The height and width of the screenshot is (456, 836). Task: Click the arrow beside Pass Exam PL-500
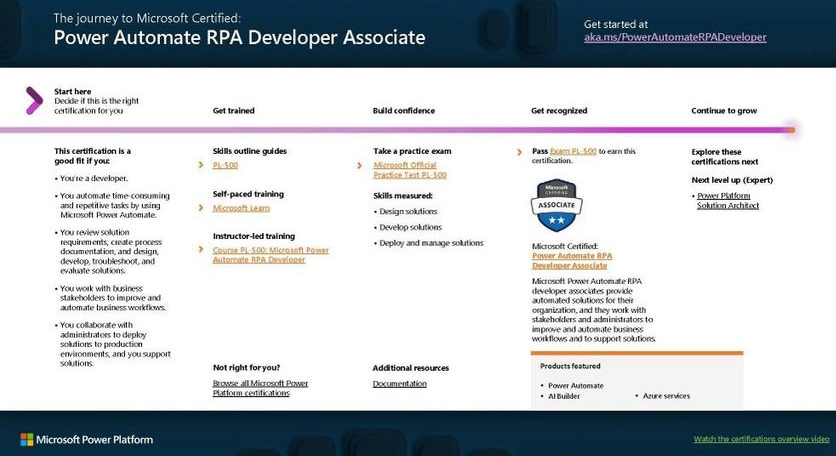pyautogui.click(x=520, y=152)
